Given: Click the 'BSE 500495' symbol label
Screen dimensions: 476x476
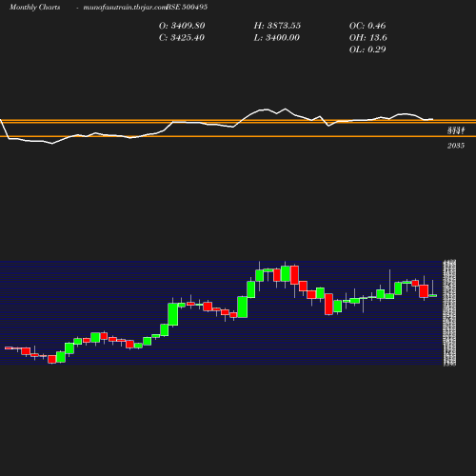Looking at the screenshot, I should point(187,8).
